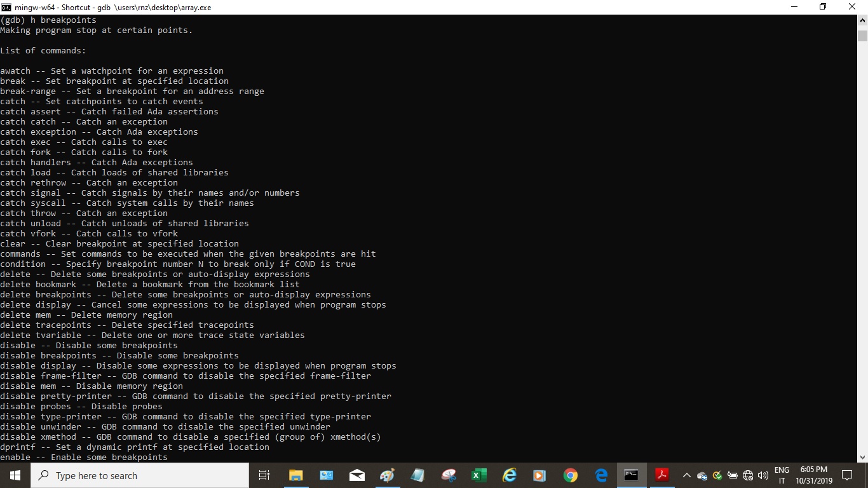Viewport: 868px width, 488px height.
Task: Launch the Snipping Tool from taskbar
Action: 449,475
